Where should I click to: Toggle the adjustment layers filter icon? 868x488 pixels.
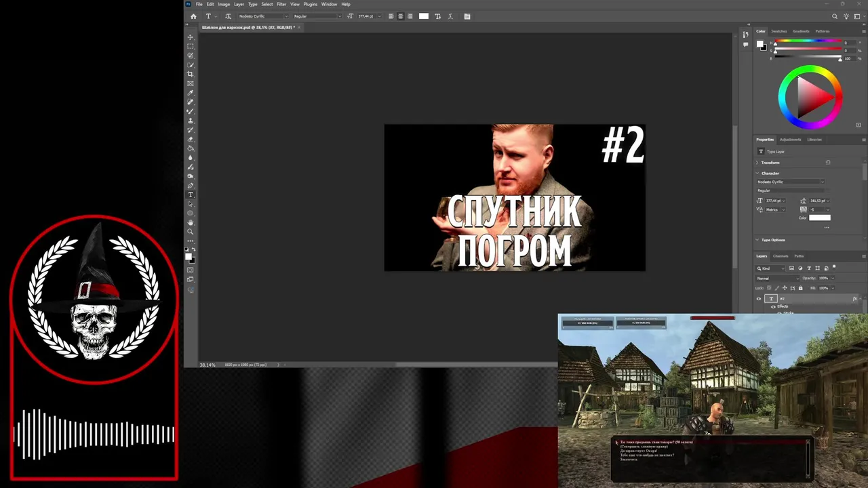coord(800,268)
